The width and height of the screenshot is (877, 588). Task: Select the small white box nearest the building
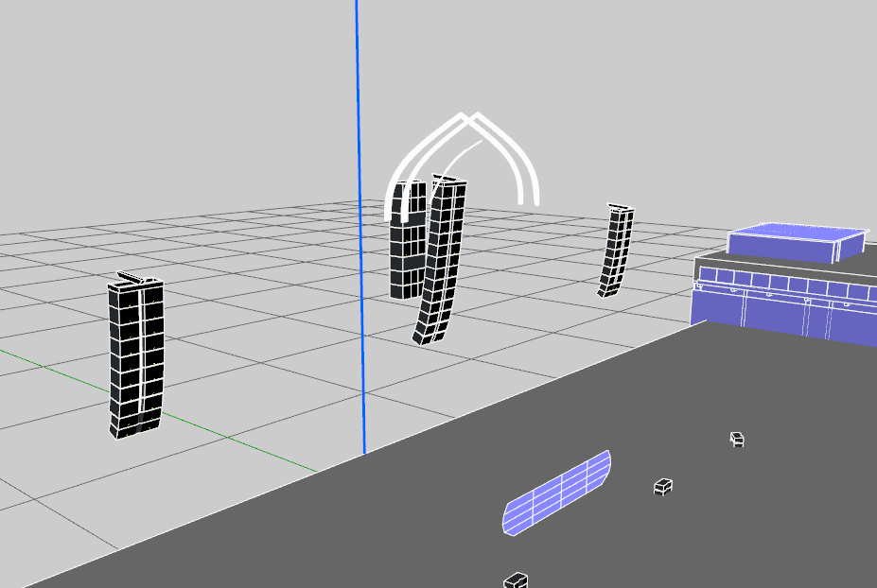737,439
